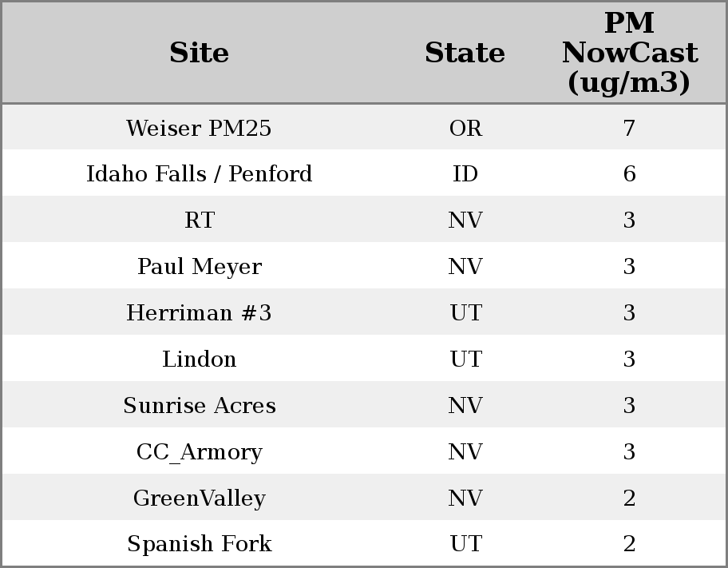Click the Lindon site name
The width and height of the screenshot is (728, 568).
199,359
